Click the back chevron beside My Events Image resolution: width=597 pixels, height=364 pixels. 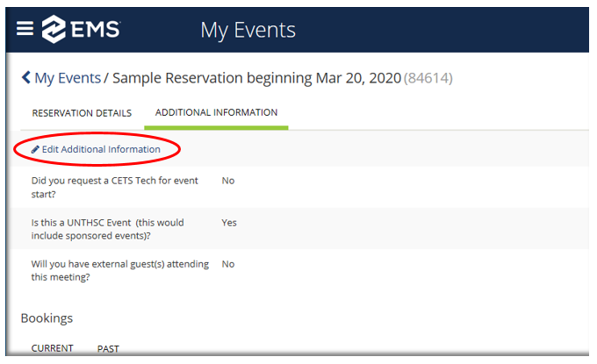pos(26,78)
